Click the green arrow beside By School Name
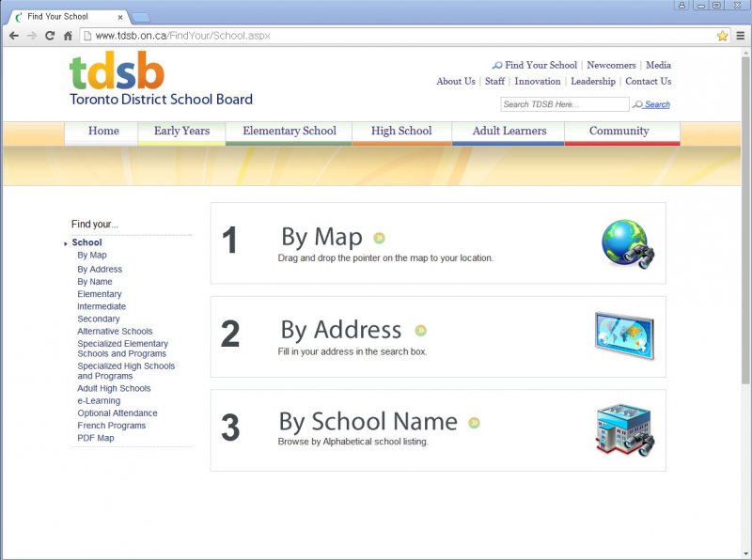752x560 pixels. coord(475,423)
